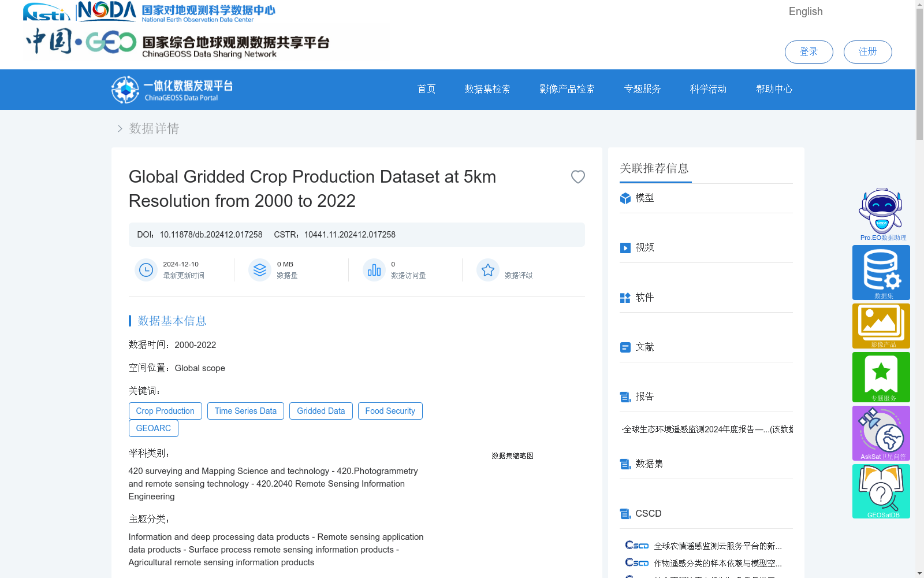Click the clock icon for latest update time
Viewport: 924px width, 578px height.
click(x=146, y=270)
